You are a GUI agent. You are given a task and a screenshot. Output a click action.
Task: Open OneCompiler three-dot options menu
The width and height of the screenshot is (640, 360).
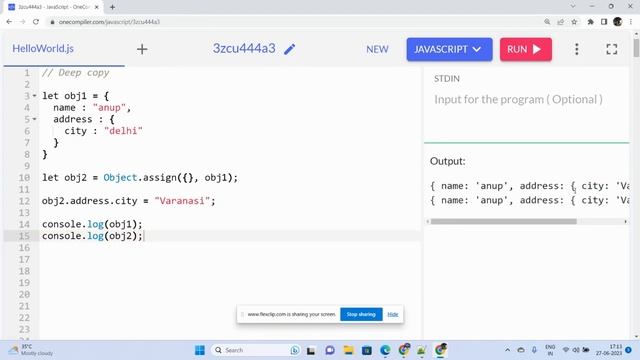[577, 49]
